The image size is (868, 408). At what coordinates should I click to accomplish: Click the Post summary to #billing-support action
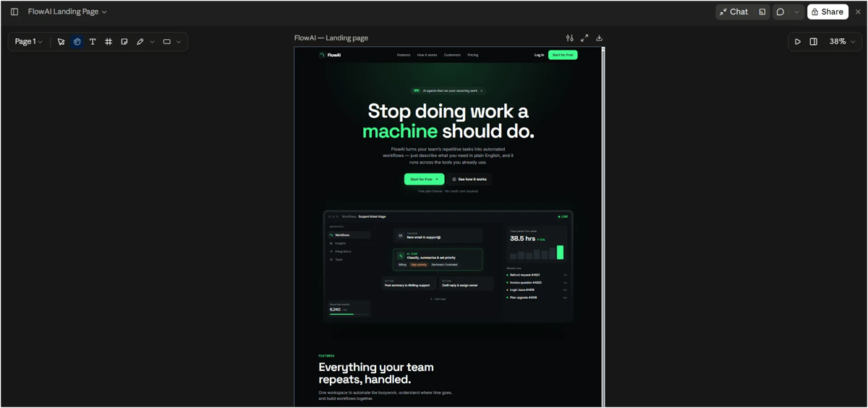pyautogui.click(x=409, y=284)
